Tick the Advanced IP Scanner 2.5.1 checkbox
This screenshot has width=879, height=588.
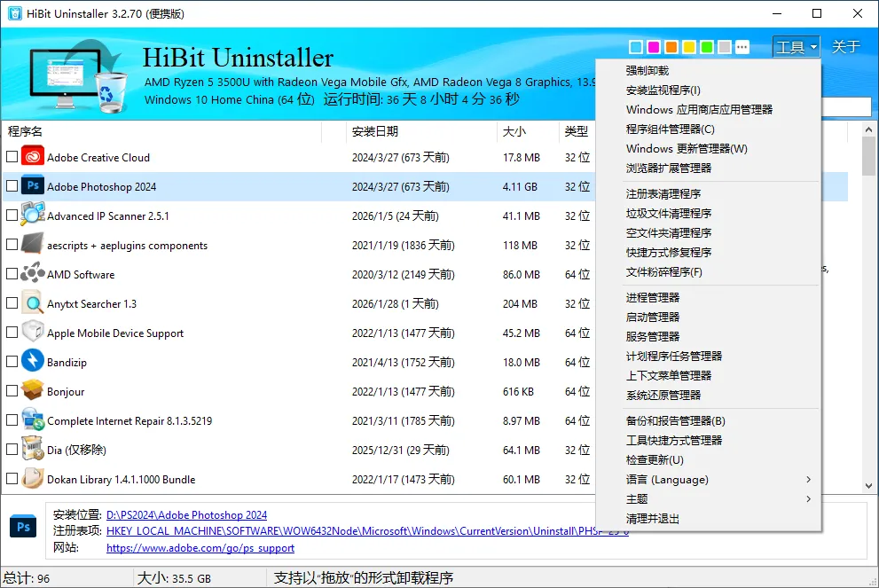pyautogui.click(x=12, y=216)
